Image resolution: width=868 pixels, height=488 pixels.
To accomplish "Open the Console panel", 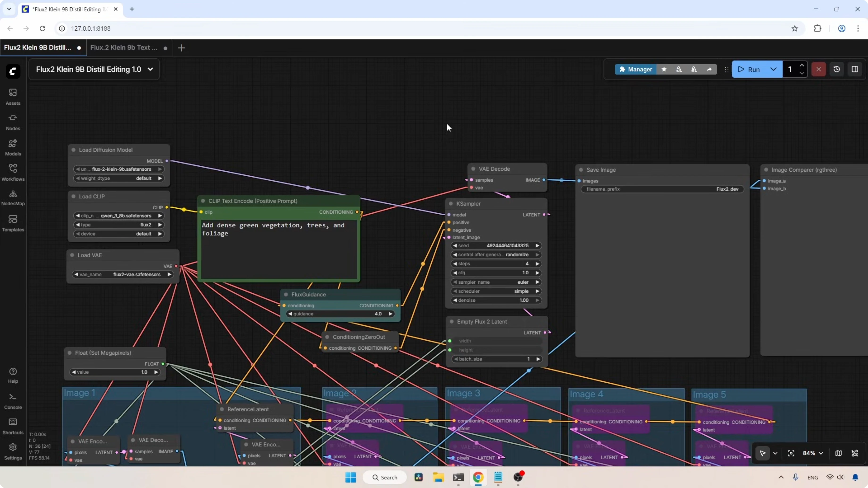I will pyautogui.click(x=13, y=401).
